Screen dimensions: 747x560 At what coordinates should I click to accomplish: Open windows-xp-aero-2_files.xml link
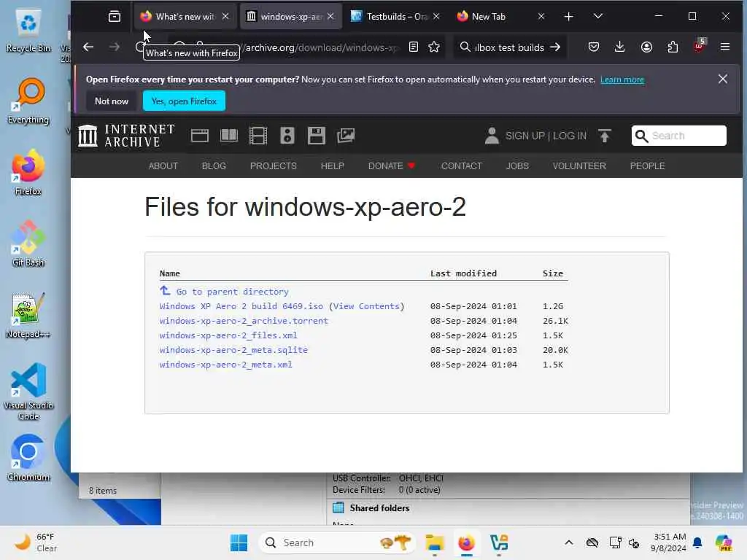pyautogui.click(x=228, y=335)
